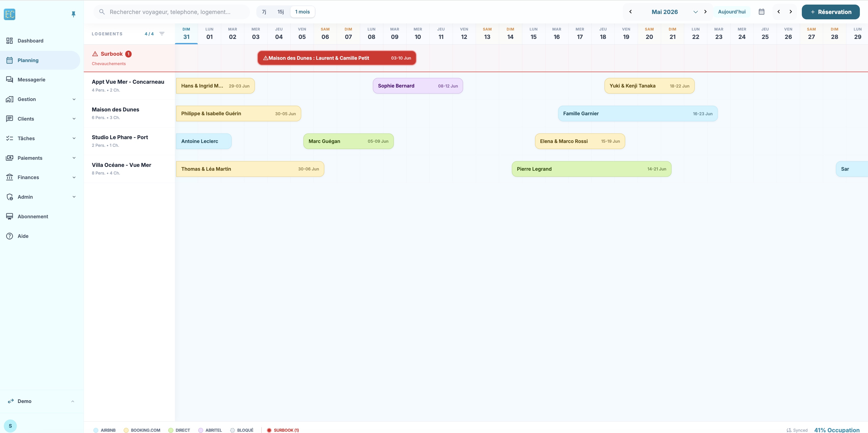Toggle the DIRECT legend filter
868x433 pixels.
click(x=179, y=430)
